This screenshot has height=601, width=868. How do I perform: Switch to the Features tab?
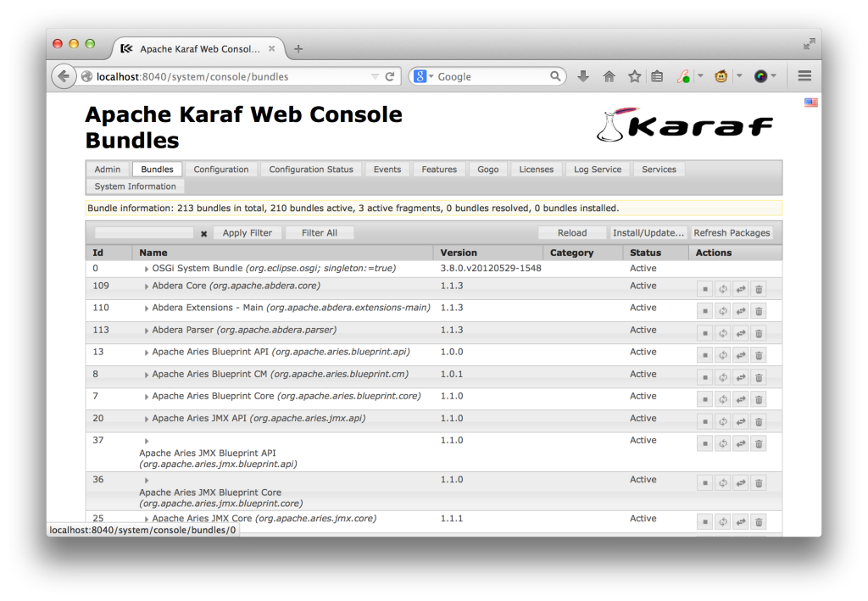point(439,169)
